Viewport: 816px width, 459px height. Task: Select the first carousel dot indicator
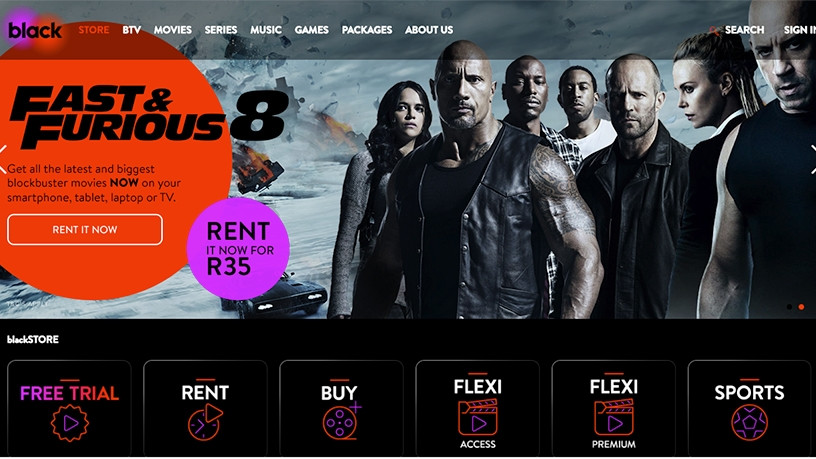[789, 307]
